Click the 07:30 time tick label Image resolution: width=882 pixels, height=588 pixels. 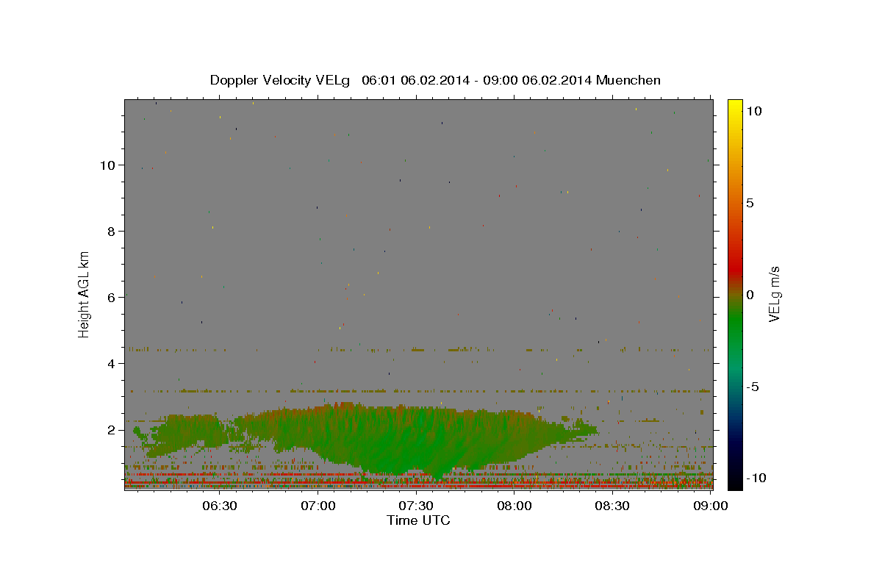pyautogui.click(x=416, y=506)
